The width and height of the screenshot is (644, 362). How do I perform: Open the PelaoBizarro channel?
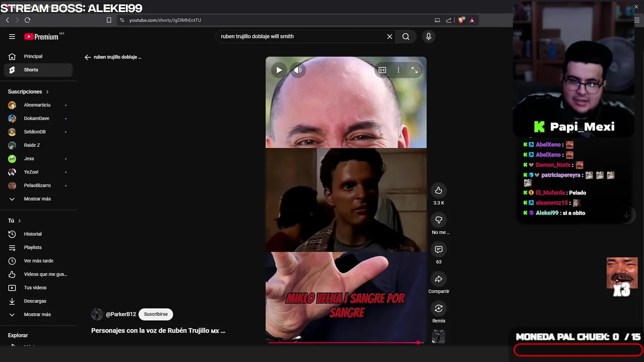pos(38,186)
